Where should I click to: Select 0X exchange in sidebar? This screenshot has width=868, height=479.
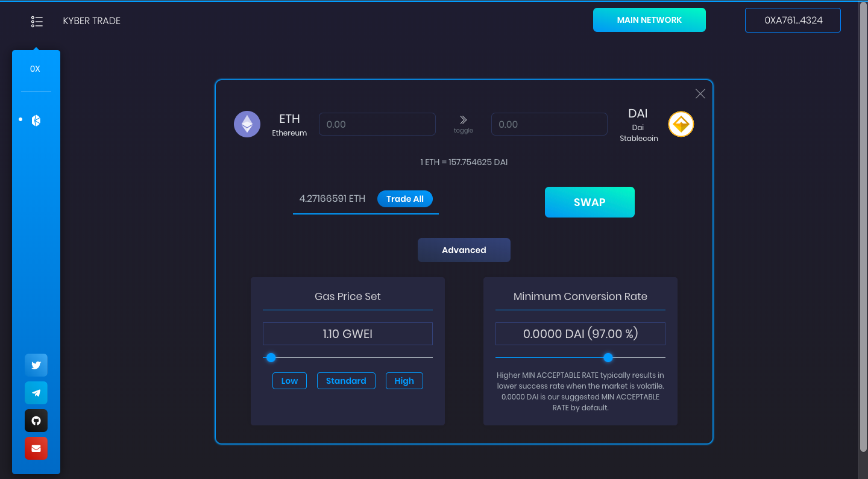click(x=35, y=69)
